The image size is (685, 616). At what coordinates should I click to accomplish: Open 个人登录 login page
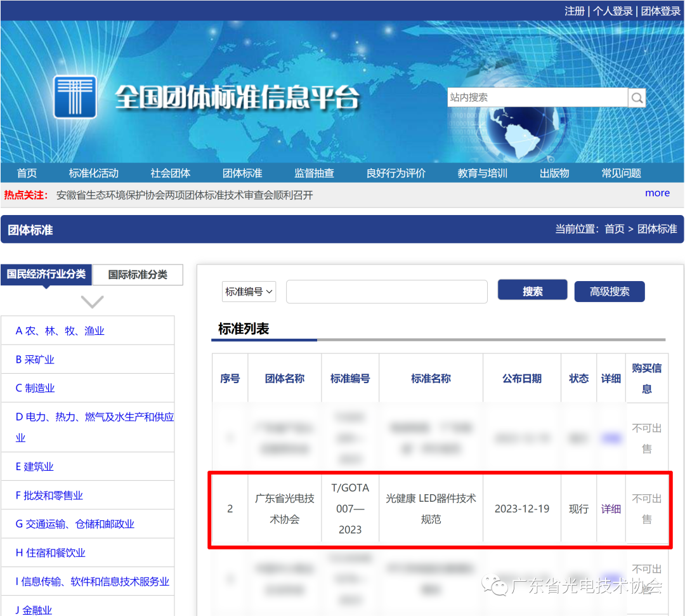613,11
